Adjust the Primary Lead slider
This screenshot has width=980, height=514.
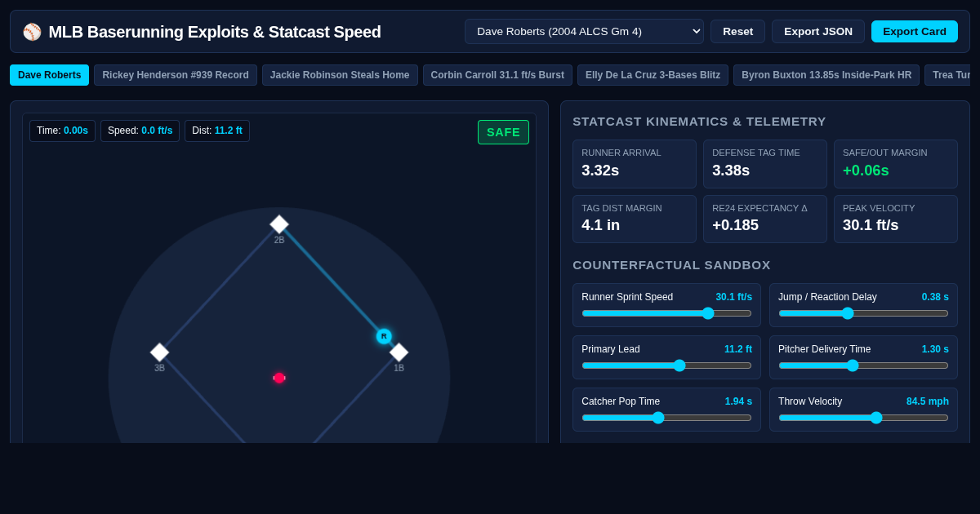coord(666,366)
